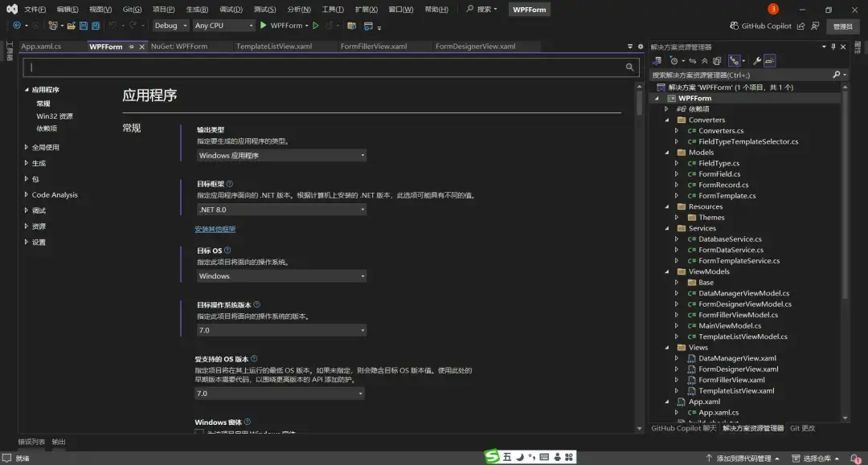Click show all files icon
868x465 pixels.
717,61
